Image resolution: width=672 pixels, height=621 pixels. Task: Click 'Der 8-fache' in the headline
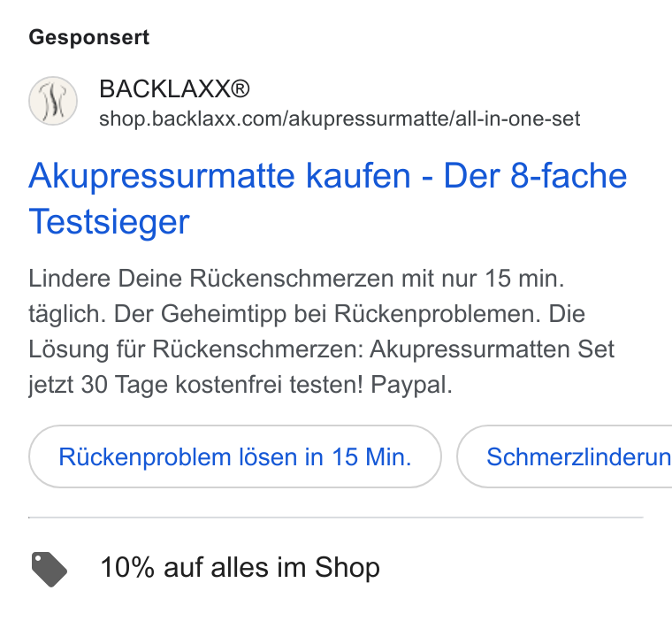coord(535,175)
